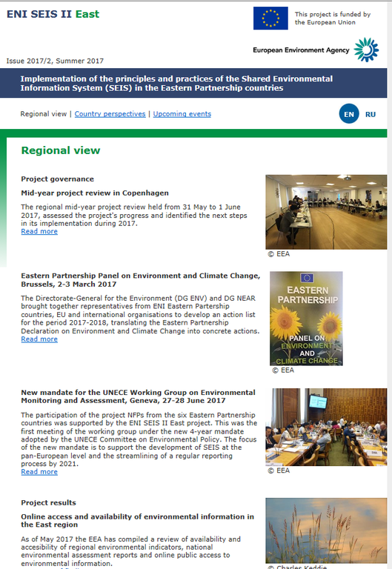Click Online access and availability article heading
The width and height of the screenshot is (392, 569).
point(137,521)
